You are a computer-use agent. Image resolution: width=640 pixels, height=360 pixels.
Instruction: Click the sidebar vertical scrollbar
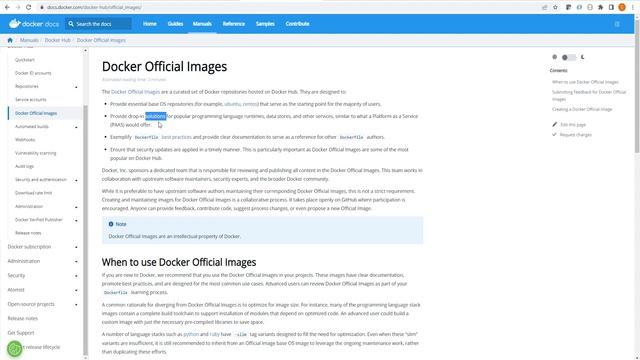click(85, 229)
